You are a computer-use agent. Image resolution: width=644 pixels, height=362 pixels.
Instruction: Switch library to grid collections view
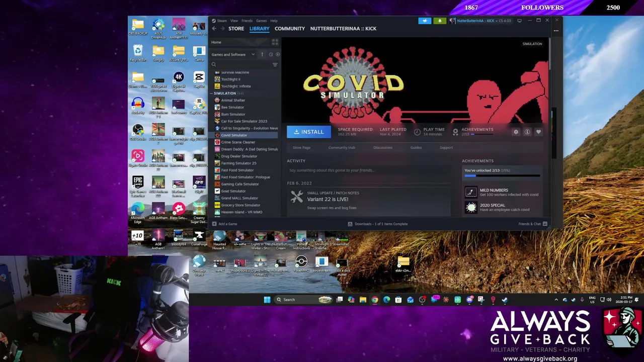click(x=275, y=42)
